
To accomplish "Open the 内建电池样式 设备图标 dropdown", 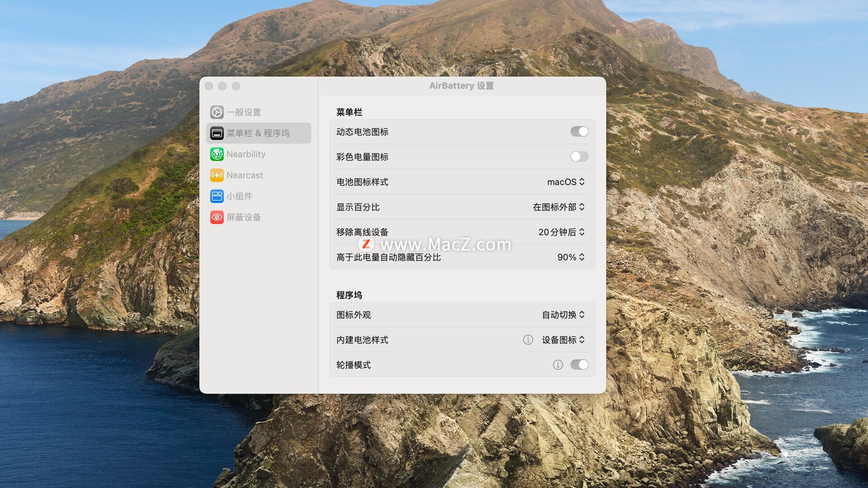I will 563,340.
